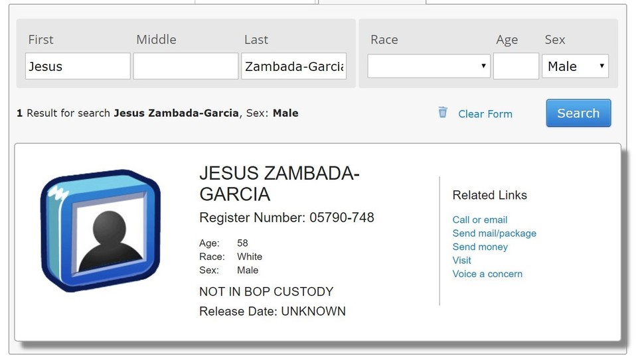This screenshot has width=636, height=364.
Task: Click the Sex dropdown arrow
Action: (x=601, y=66)
